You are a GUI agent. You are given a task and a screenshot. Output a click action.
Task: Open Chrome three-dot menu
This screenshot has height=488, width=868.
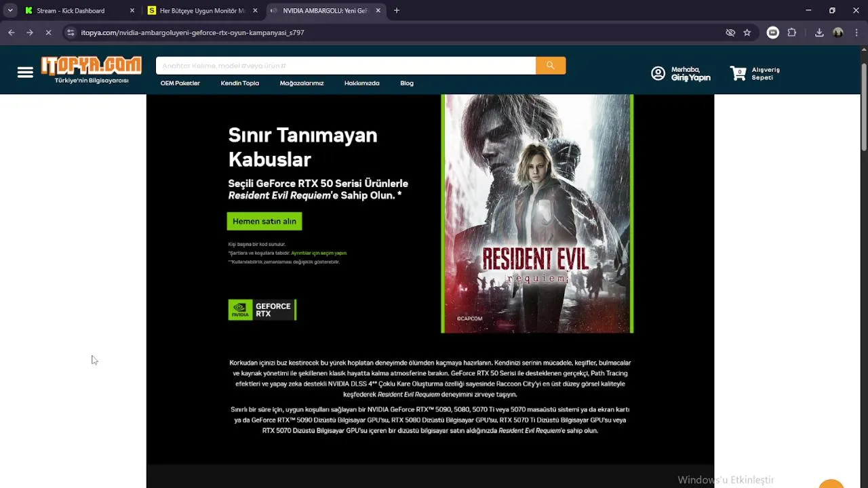(x=856, y=33)
